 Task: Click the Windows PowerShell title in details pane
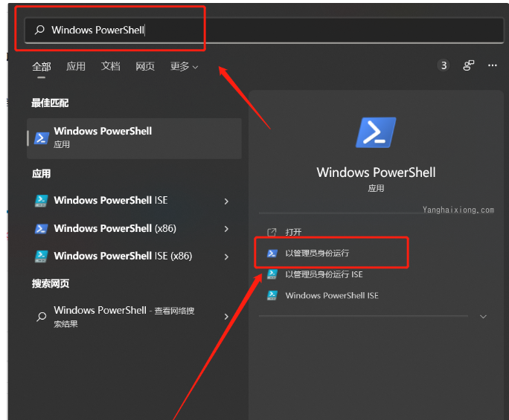tap(376, 172)
